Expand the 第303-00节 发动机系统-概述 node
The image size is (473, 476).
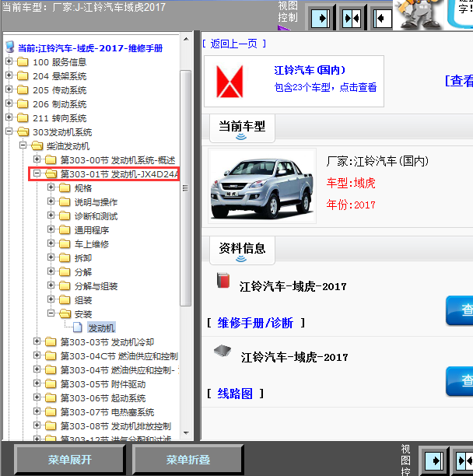pyautogui.click(x=37, y=159)
